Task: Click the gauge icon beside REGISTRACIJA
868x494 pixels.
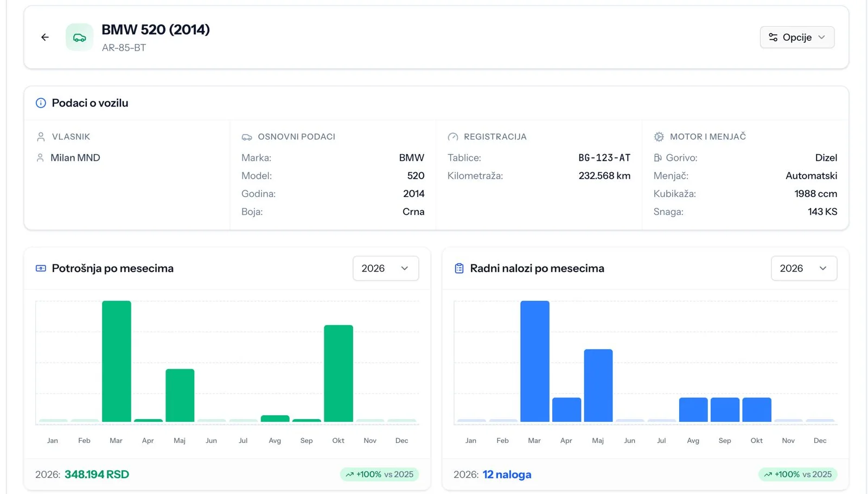Action: tap(453, 137)
